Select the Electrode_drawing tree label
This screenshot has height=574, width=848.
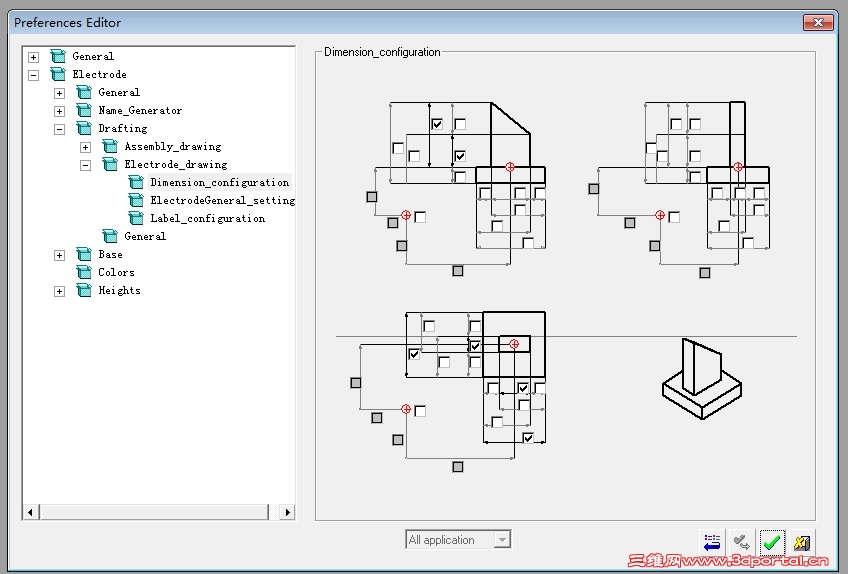tap(176, 164)
